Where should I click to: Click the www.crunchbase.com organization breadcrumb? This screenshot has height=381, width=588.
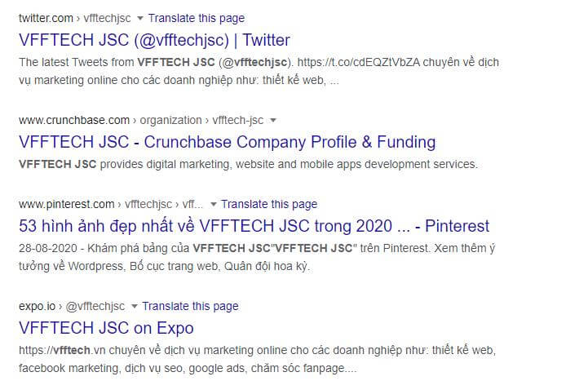click(x=141, y=121)
